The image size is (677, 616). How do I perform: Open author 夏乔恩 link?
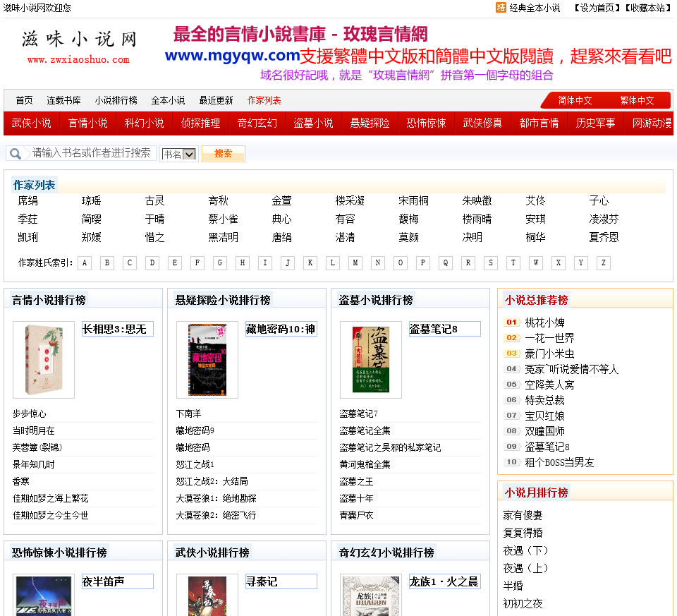(604, 237)
